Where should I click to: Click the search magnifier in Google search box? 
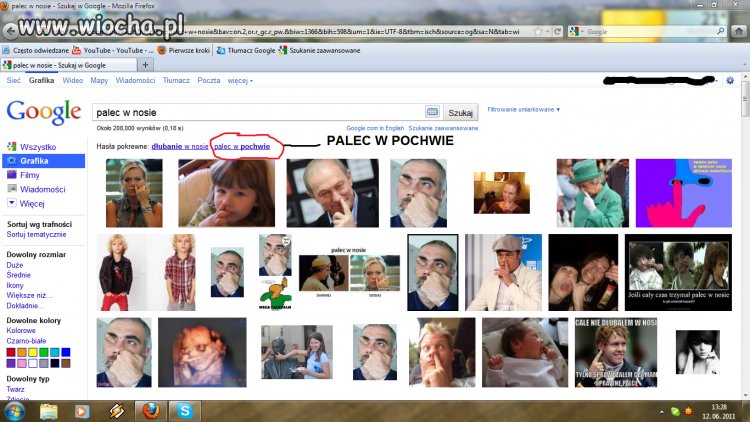720,32
